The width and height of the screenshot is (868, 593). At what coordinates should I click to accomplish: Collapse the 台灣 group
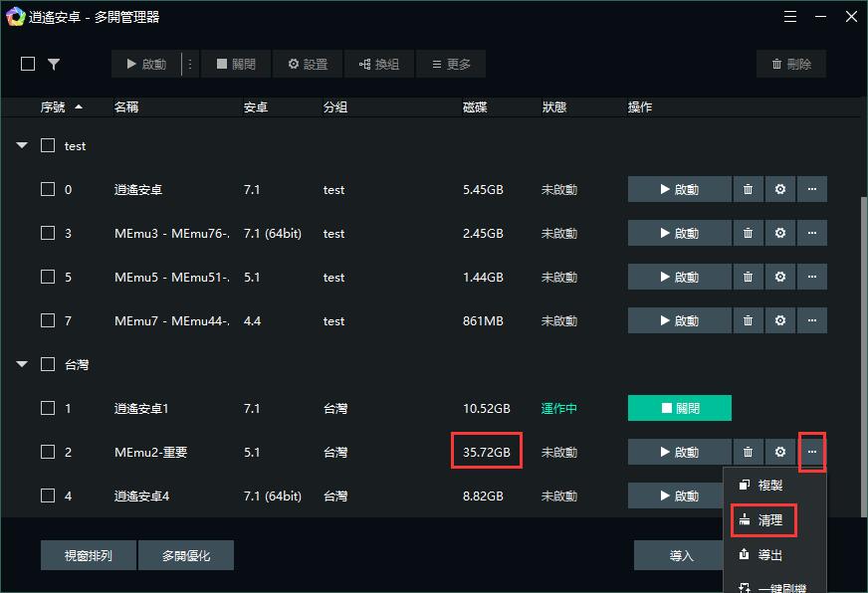(x=21, y=364)
